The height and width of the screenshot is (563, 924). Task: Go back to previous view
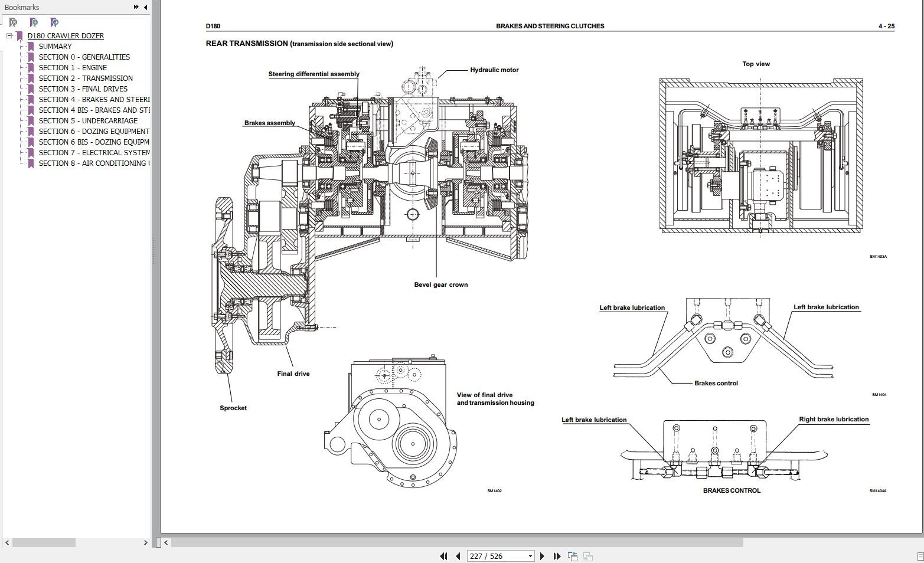(572, 556)
